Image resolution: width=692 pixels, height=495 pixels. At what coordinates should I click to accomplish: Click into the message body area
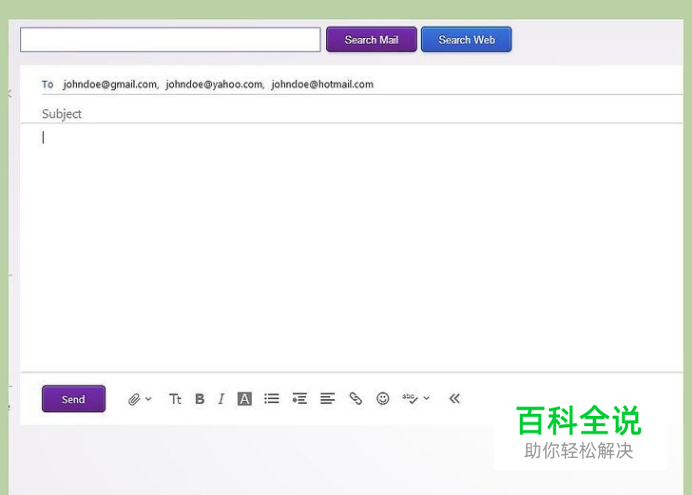point(351,248)
